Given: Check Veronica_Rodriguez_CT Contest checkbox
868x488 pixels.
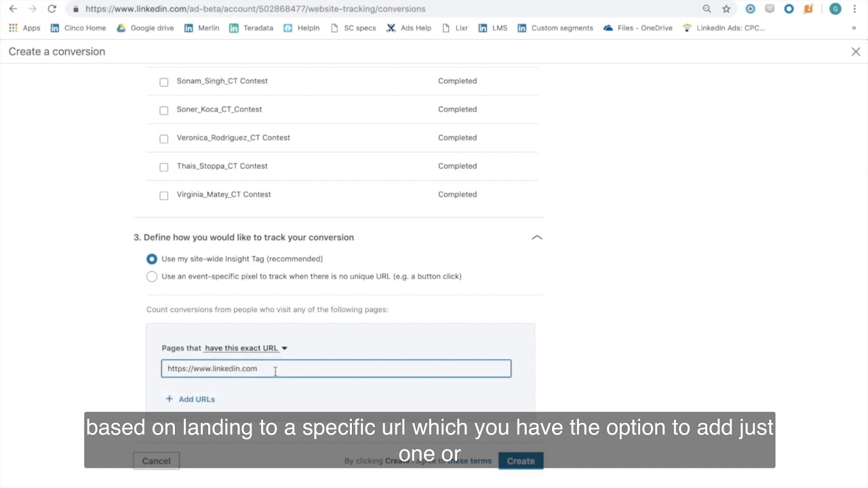Looking at the screenshot, I should [x=163, y=139].
